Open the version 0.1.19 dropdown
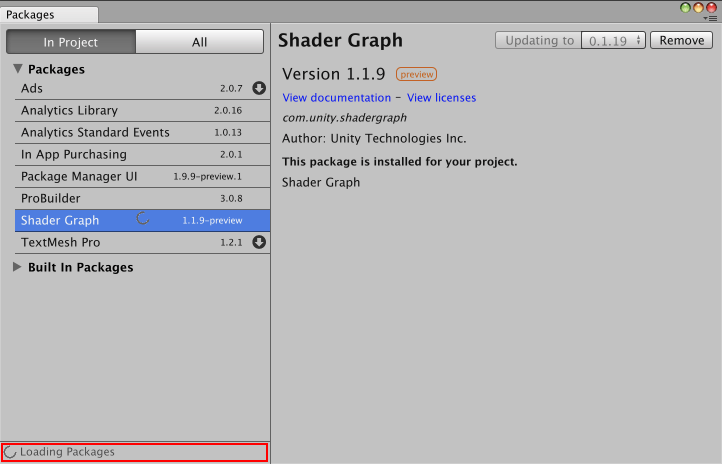 613,41
